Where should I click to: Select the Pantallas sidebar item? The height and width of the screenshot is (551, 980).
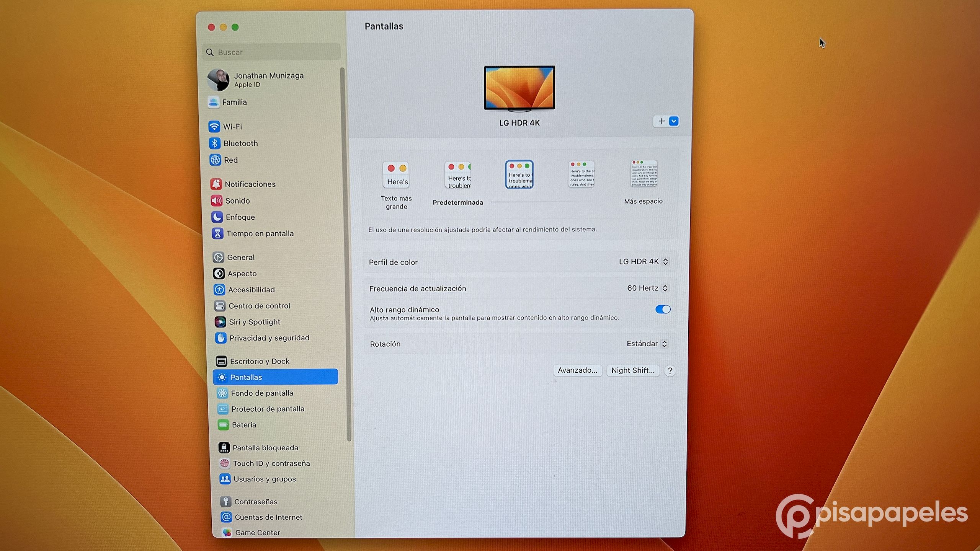tap(275, 377)
